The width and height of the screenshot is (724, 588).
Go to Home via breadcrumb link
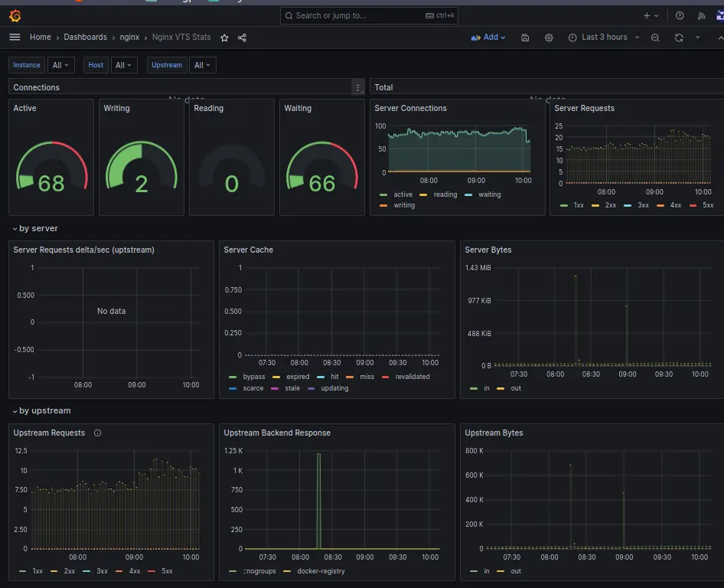click(40, 37)
